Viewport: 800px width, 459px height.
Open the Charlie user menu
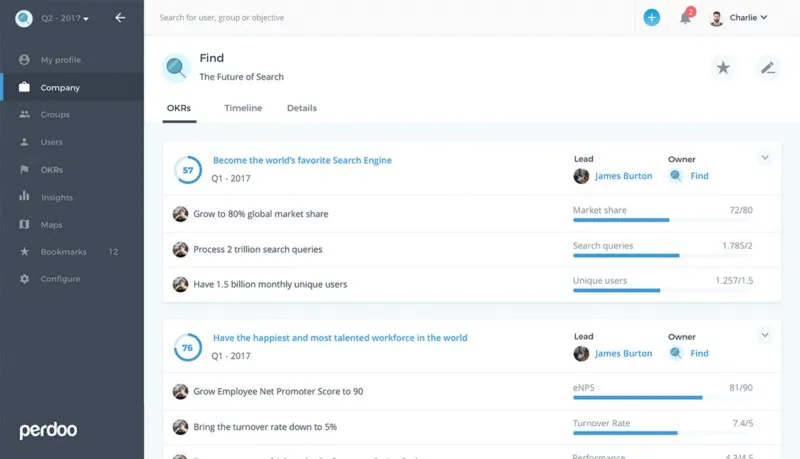click(739, 18)
